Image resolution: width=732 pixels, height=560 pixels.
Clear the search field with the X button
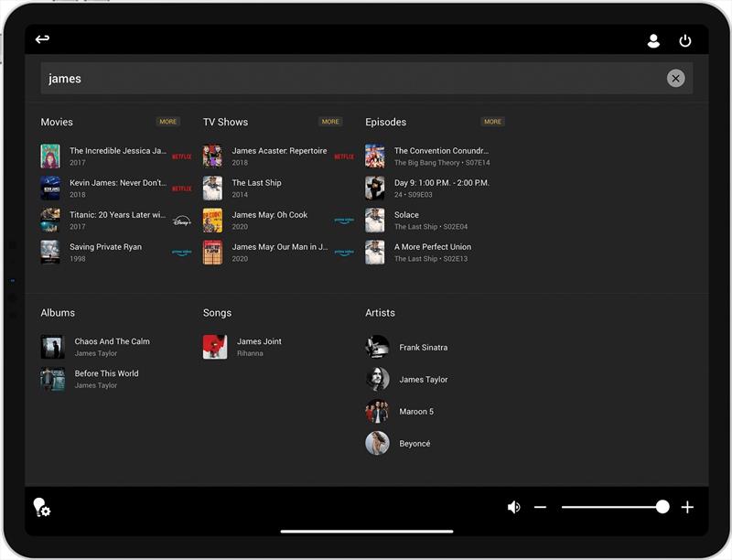click(x=675, y=79)
